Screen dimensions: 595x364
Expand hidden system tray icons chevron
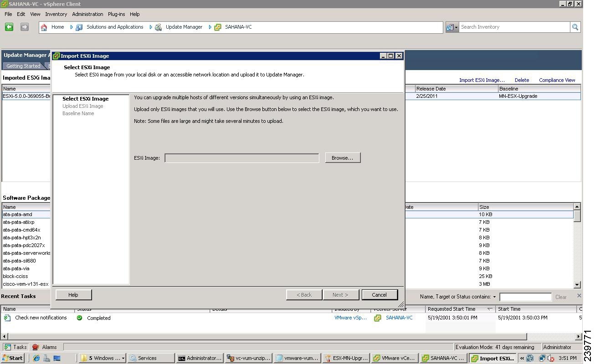click(x=522, y=359)
